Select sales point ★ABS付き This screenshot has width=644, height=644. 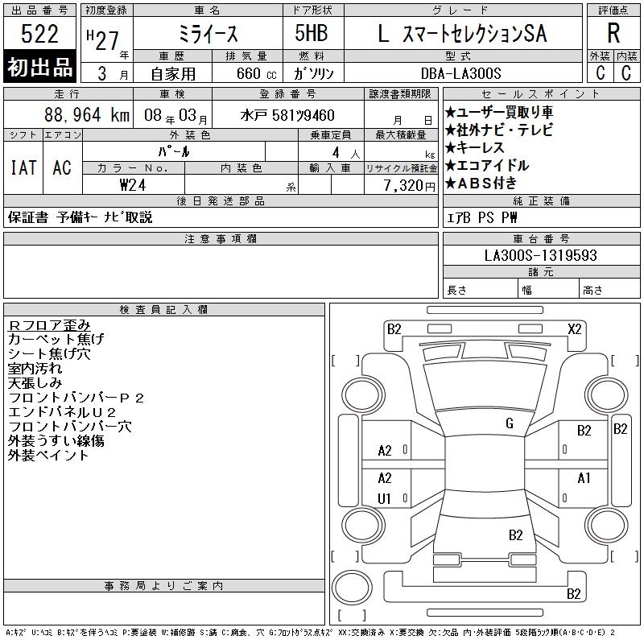click(x=481, y=184)
